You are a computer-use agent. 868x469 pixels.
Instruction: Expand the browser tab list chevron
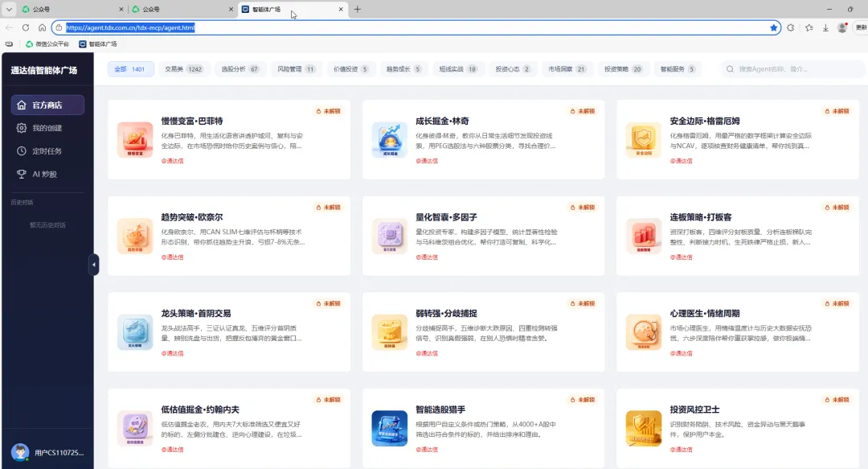coord(9,9)
